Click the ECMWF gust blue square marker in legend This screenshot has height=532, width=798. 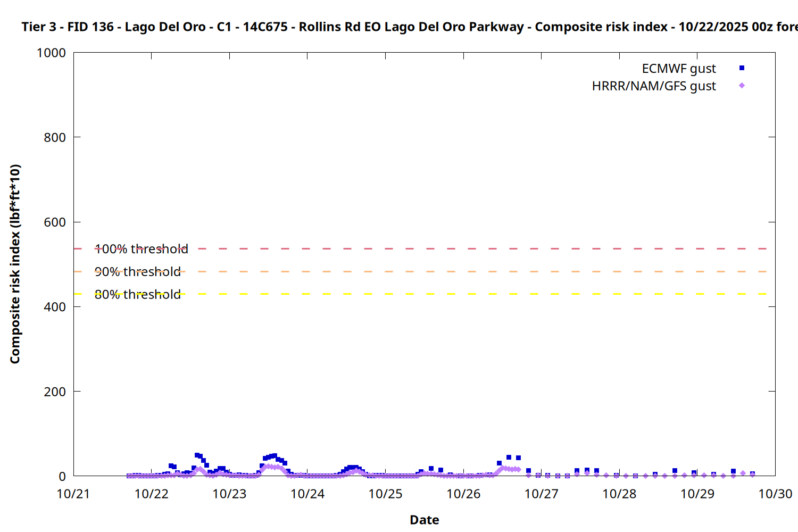tap(742, 68)
